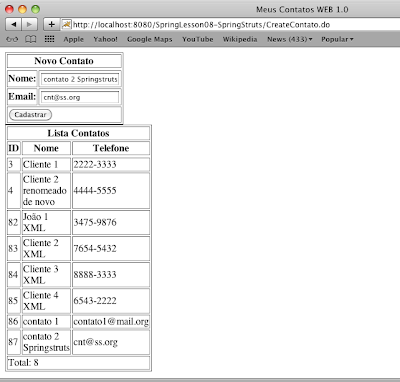The height and width of the screenshot is (382, 400).
Task: Click the green zoom window button
Action: pos(35,9)
